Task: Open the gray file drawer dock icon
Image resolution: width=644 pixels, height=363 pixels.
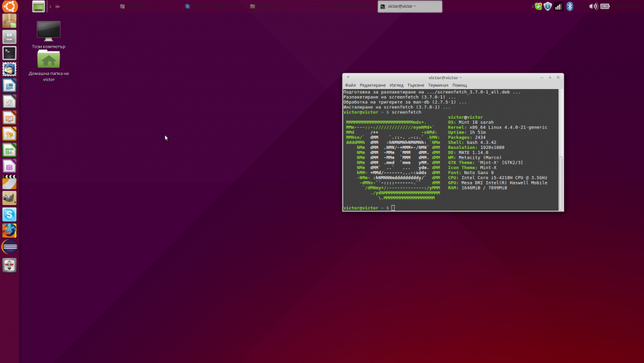Action: pyautogui.click(x=10, y=37)
